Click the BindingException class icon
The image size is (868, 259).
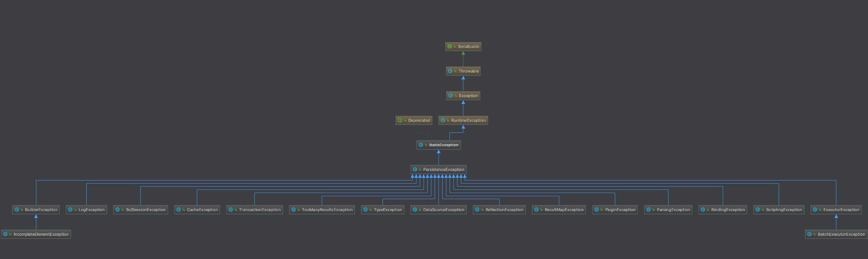703,209
